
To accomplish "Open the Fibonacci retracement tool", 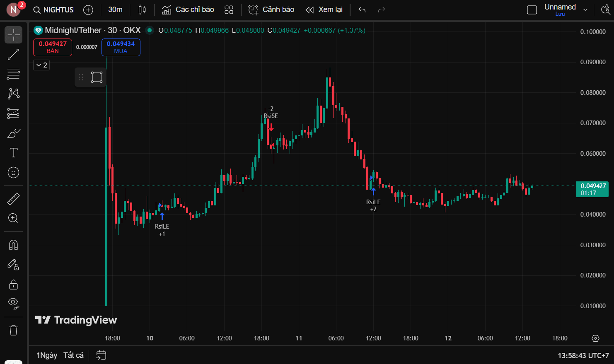I will [x=13, y=74].
